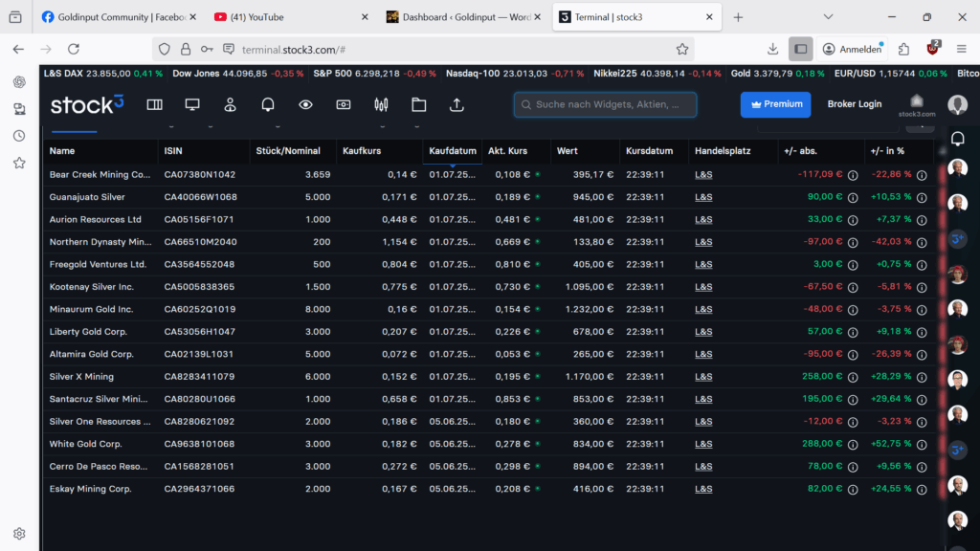Click Altamira Gold Corp. name cell
Image resolution: width=980 pixels, height=551 pixels.
91,354
